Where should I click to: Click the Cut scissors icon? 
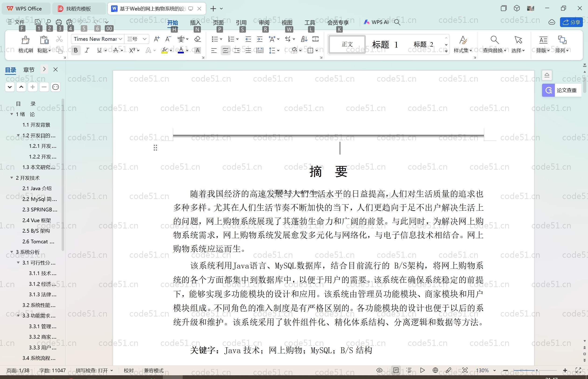coord(59,39)
